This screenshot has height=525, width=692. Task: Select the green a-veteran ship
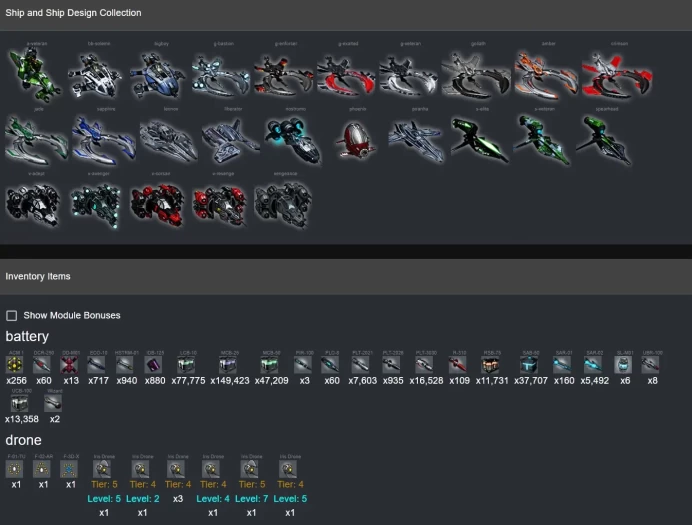35,74
